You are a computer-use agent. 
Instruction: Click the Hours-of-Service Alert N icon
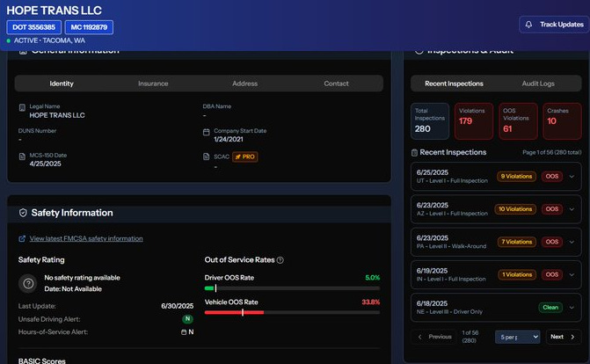pos(184,332)
